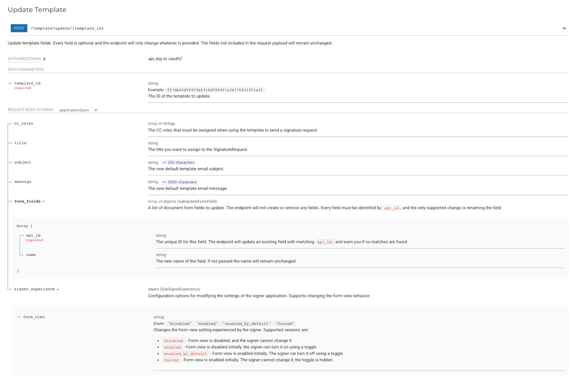This screenshot has width=577, height=392.
Task: Click the api_id code tag in form_fields description
Action: (392, 208)
